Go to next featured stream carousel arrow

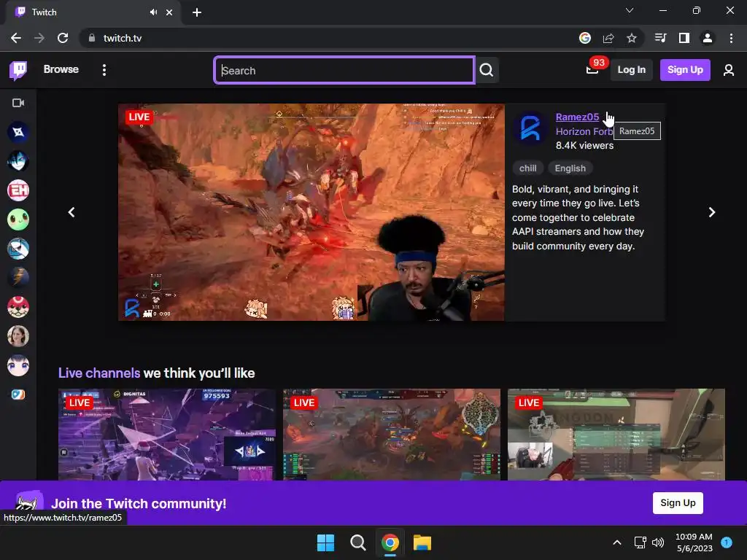pyautogui.click(x=712, y=212)
